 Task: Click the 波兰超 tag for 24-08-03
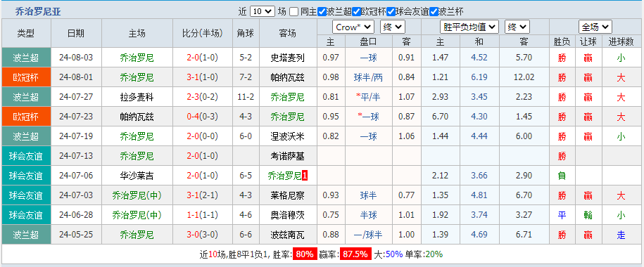(26, 58)
